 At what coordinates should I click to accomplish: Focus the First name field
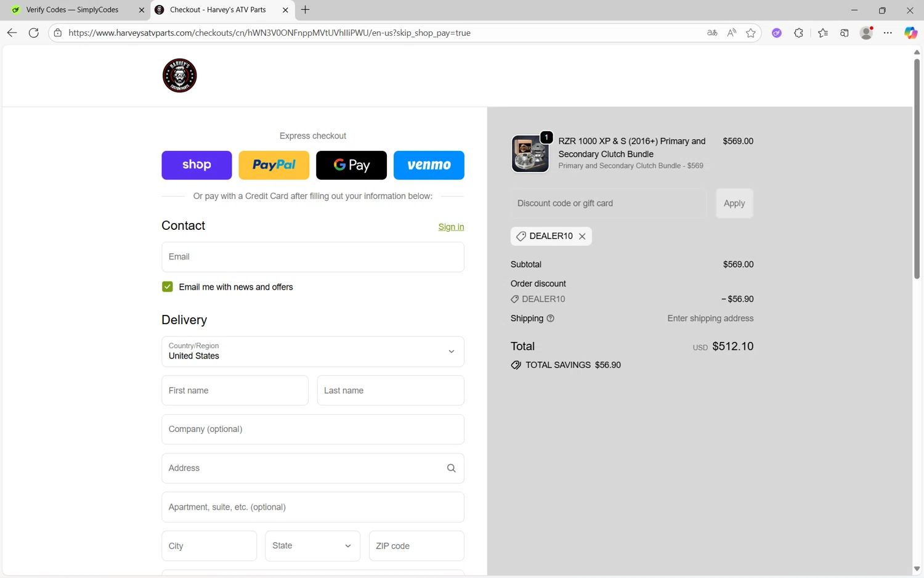pos(235,391)
